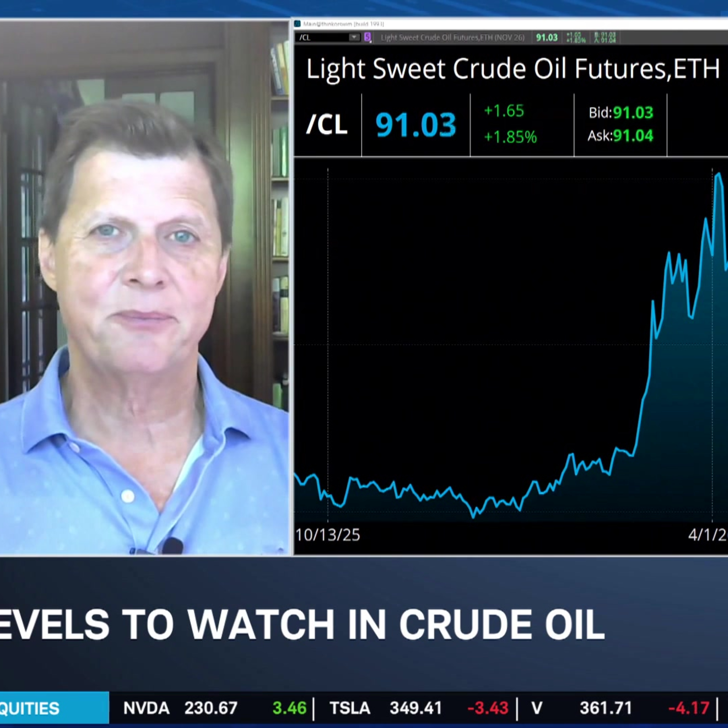Click the 'LEVELS TO WATCH IN CRUDE OIL' headline

(x=303, y=624)
